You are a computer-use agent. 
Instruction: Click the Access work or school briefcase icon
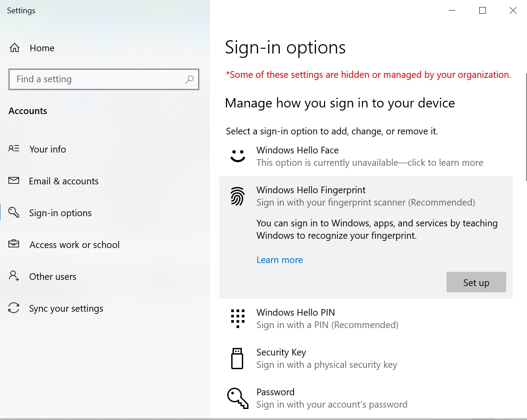(x=14, y=244)
